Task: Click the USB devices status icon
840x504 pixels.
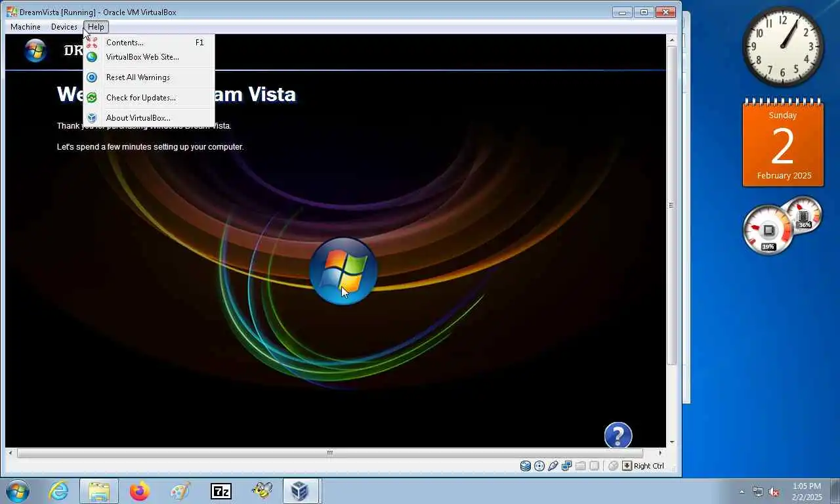Action: pyautogui.click(x=553, y=466)
